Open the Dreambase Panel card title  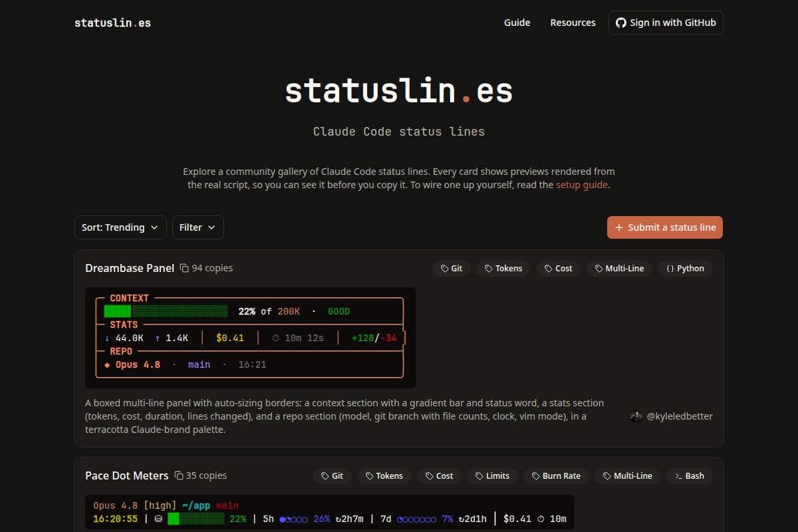point(130,268)
